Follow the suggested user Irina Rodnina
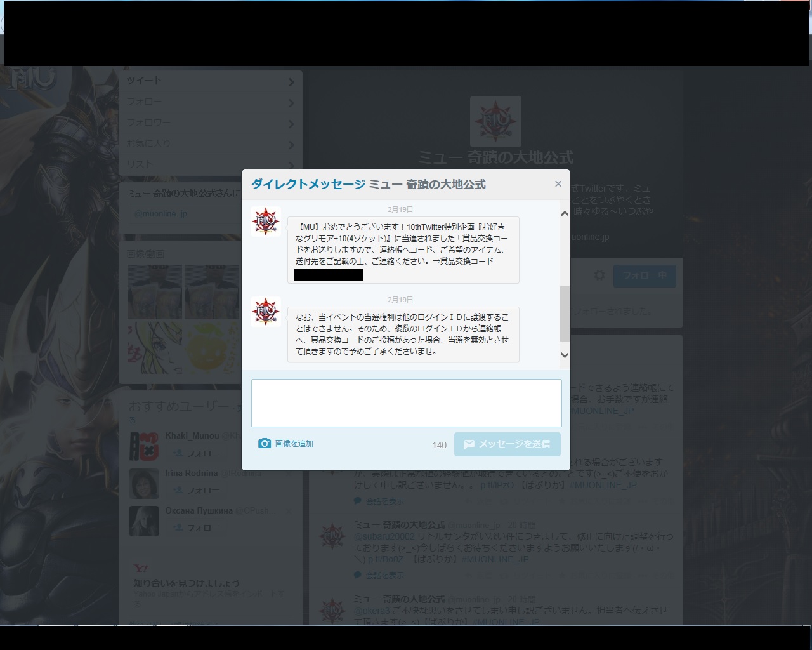 point(195,490)
